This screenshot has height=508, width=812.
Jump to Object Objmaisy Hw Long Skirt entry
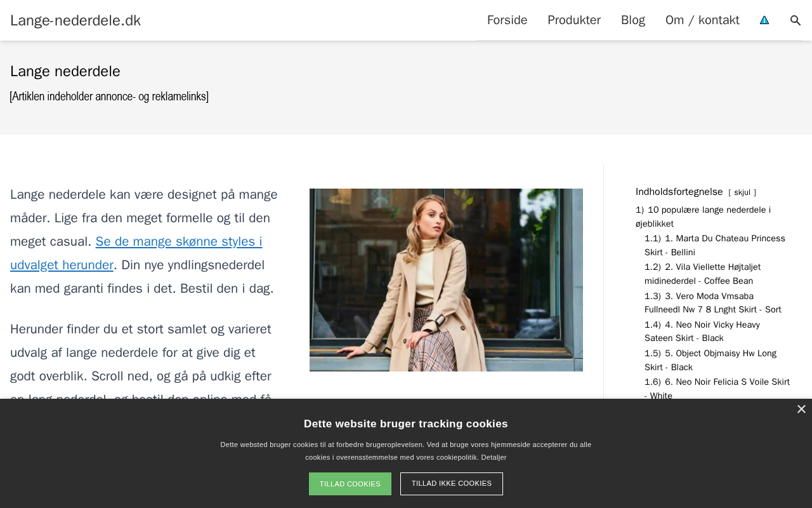pos(710,360)
